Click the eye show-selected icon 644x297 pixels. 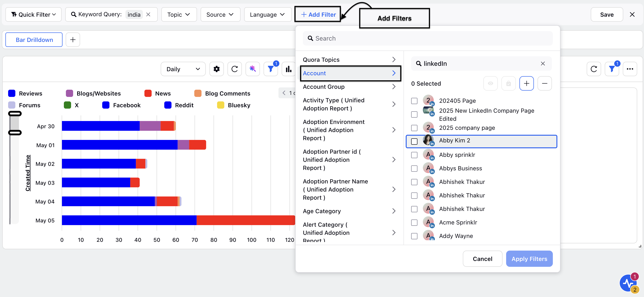click(491, 83)
